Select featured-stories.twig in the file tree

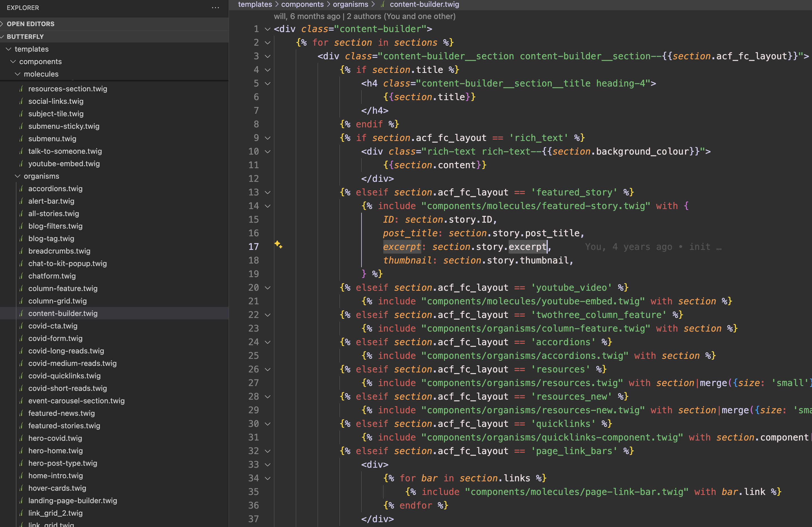(x=64, y=426)
